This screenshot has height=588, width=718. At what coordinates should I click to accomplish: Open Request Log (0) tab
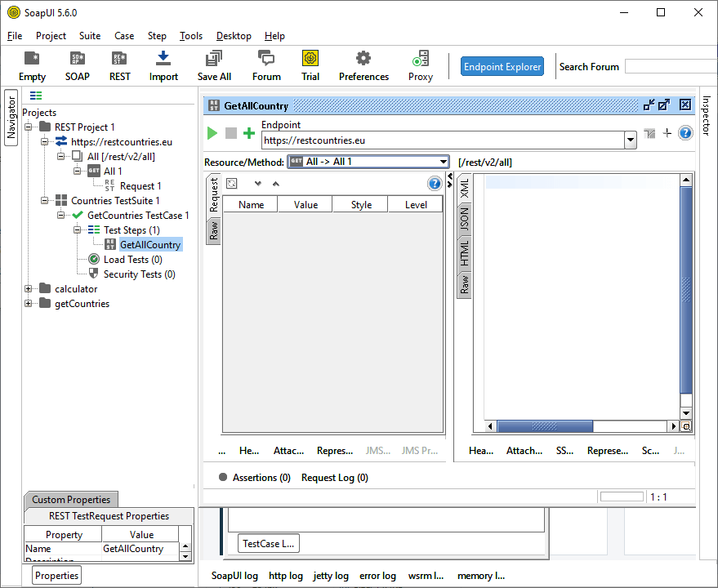pyautogui.click(x=335, y=477)
